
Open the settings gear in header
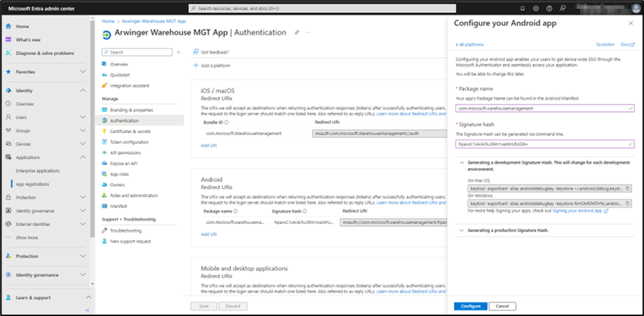click(x=536, y=9)
